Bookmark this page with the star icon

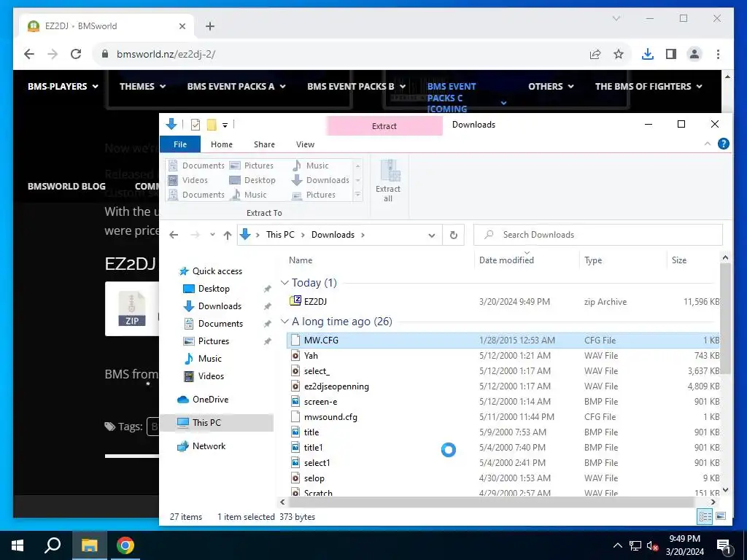tap(619, 54)
